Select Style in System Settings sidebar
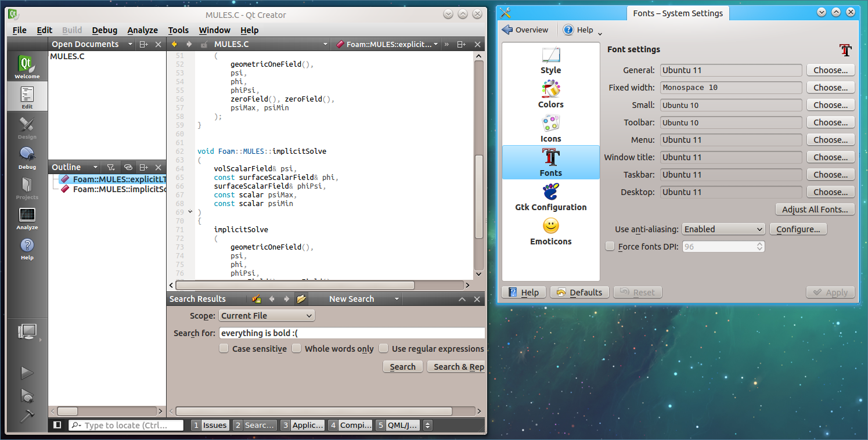 click(550, 61)
